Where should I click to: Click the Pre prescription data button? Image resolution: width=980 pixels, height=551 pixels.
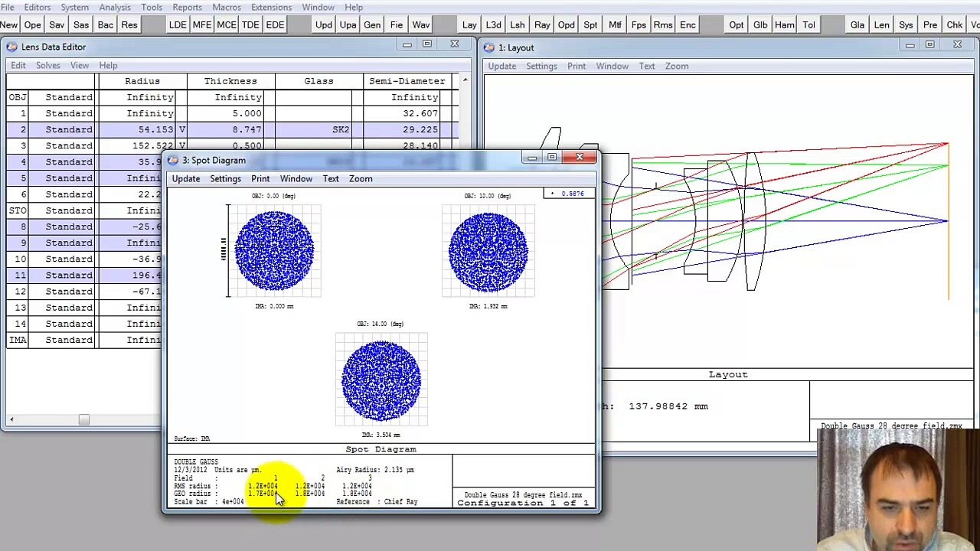tap(930, 24)
